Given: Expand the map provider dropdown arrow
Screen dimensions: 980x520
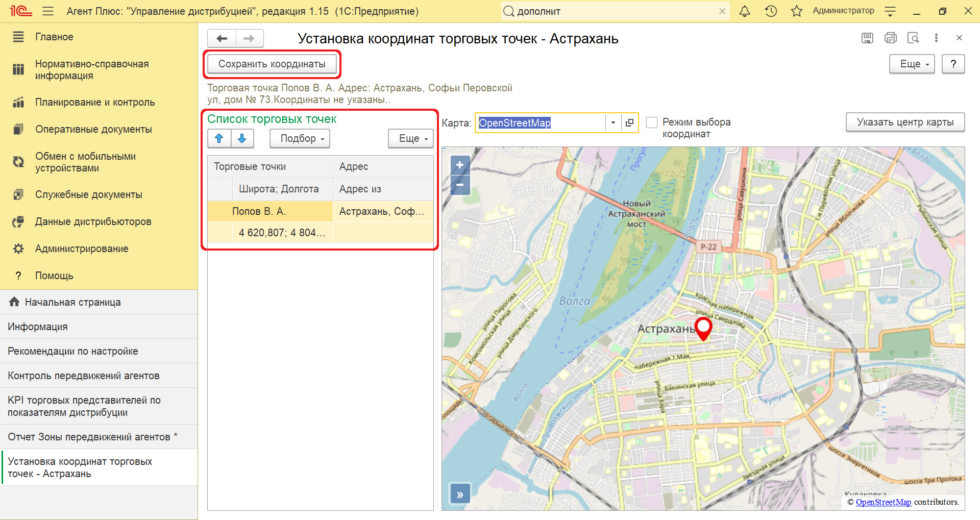Looking at the screenshot, I should [x=613, y=123].
